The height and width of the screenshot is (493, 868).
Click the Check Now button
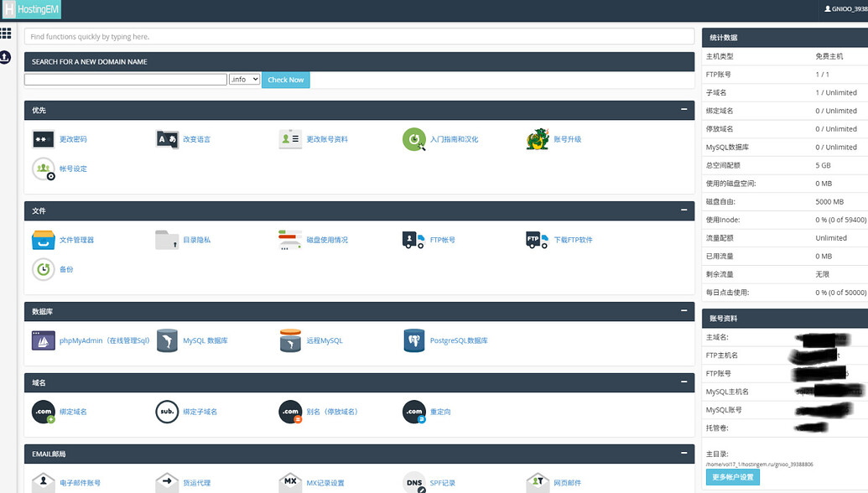tap(285, 80)
